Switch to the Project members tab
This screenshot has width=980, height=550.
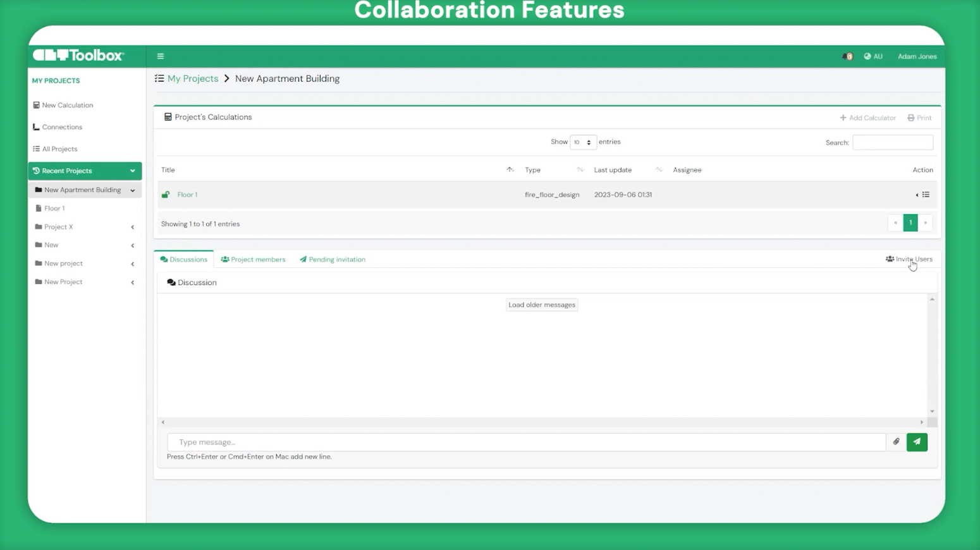(253, 259)
